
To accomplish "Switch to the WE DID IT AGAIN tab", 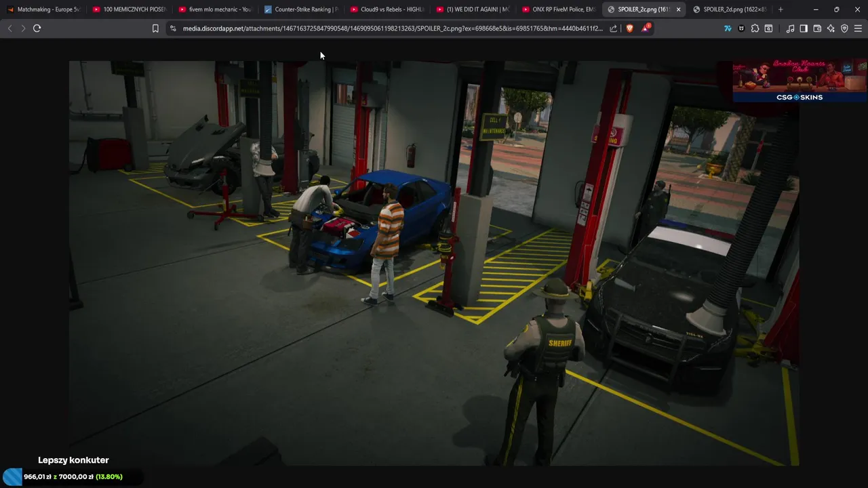I will 473,9.
